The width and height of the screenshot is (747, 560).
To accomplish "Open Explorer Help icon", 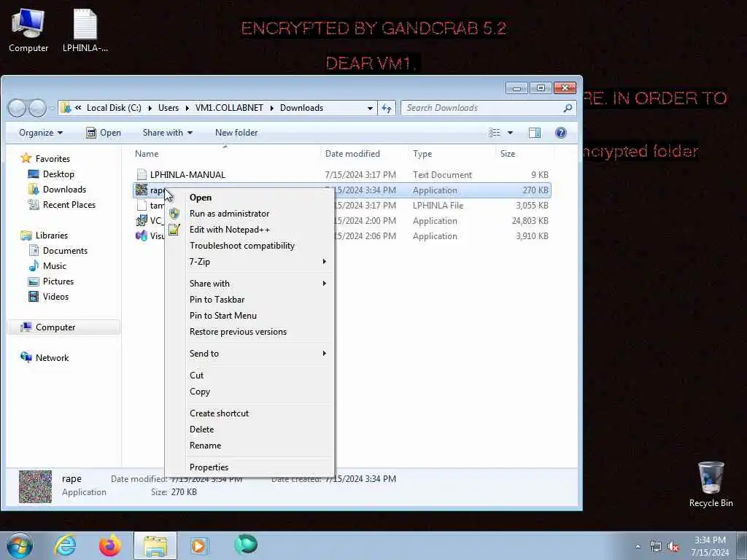I will click(561, 133).
